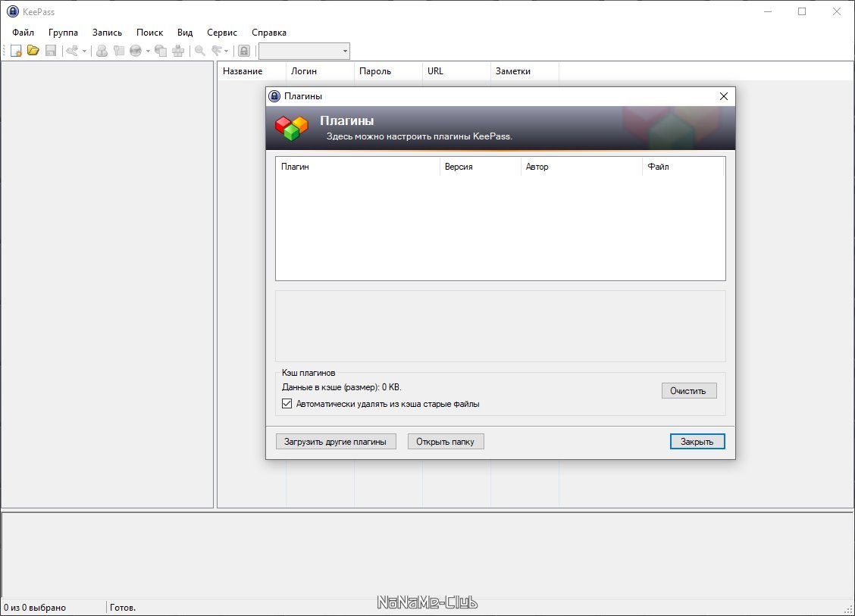Click the Автор column header

(x=582, y=167)
